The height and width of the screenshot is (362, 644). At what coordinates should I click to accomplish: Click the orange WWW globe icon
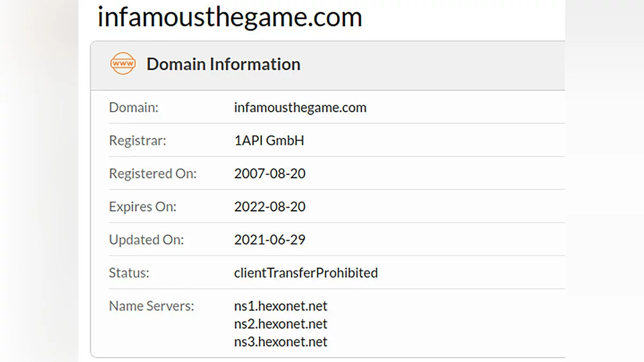point(122,64)
